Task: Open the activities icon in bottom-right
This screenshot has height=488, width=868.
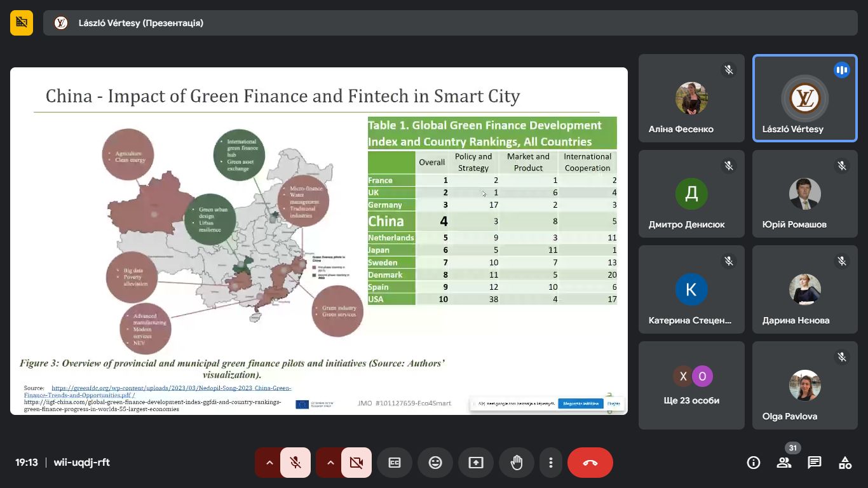Action: pos(845,463)
